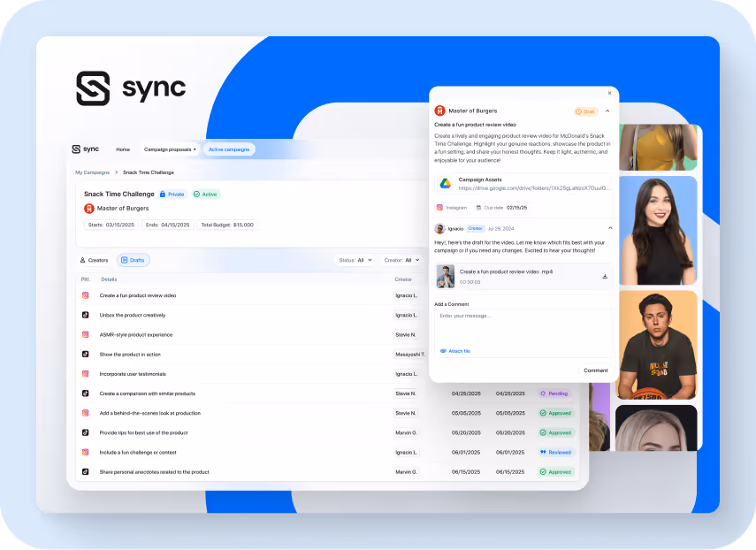
Task: Click the 'Details' column header
Action: pyautogui.click(x=109, y=279)
